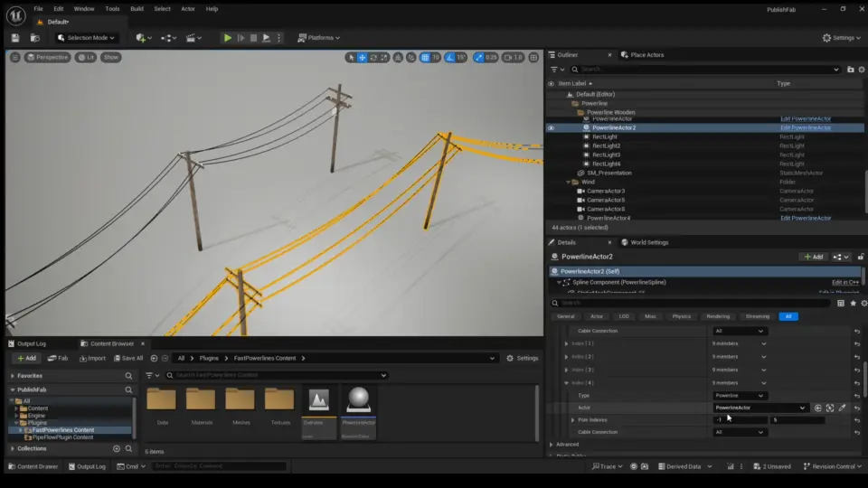The image size is (868, 488).
Task: Click the favorites star in Details
Action: point(852,303)
